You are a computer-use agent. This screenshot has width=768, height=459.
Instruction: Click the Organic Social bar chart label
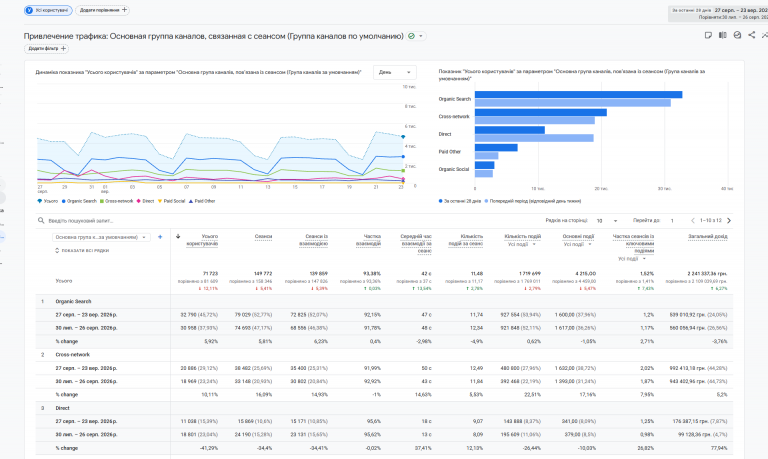click(x=454, y=169)
